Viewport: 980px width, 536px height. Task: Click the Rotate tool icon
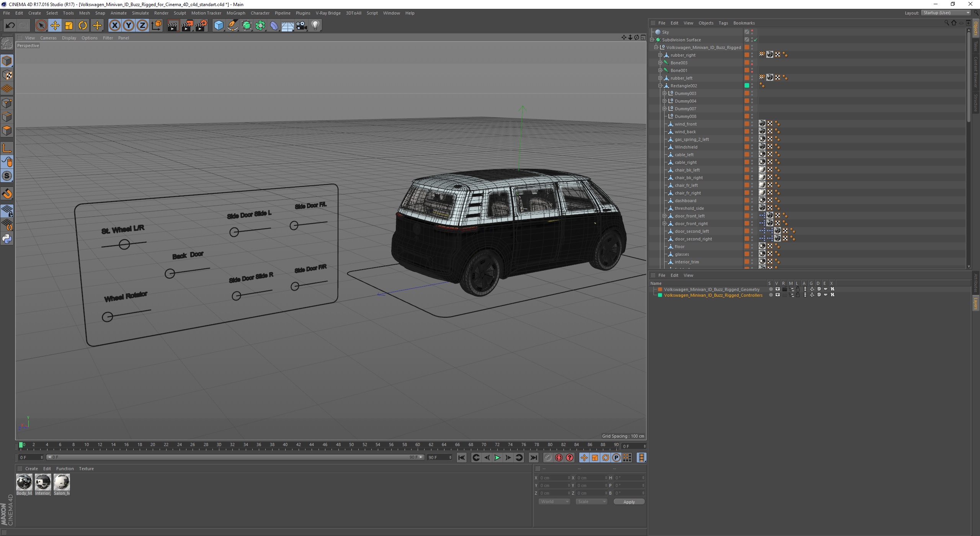pos(83,25)
